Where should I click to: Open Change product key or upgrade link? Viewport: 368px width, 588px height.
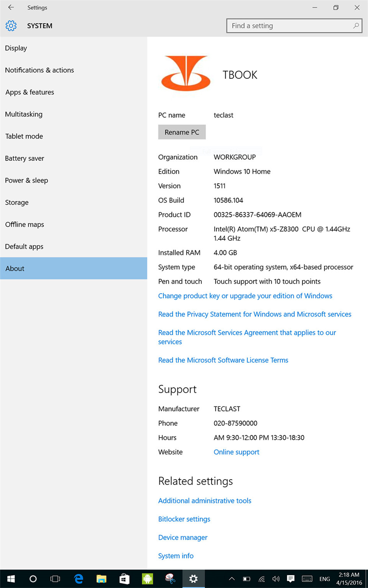point(245,296)
